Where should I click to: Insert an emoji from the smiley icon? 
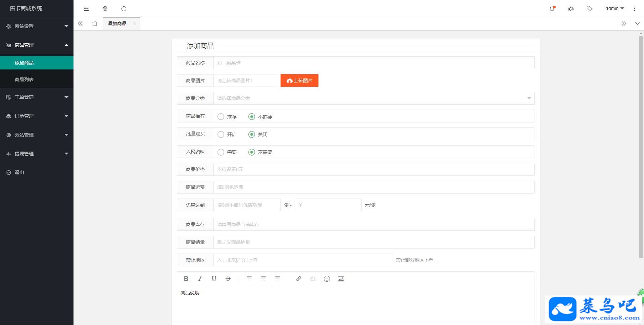coord(327,279)
